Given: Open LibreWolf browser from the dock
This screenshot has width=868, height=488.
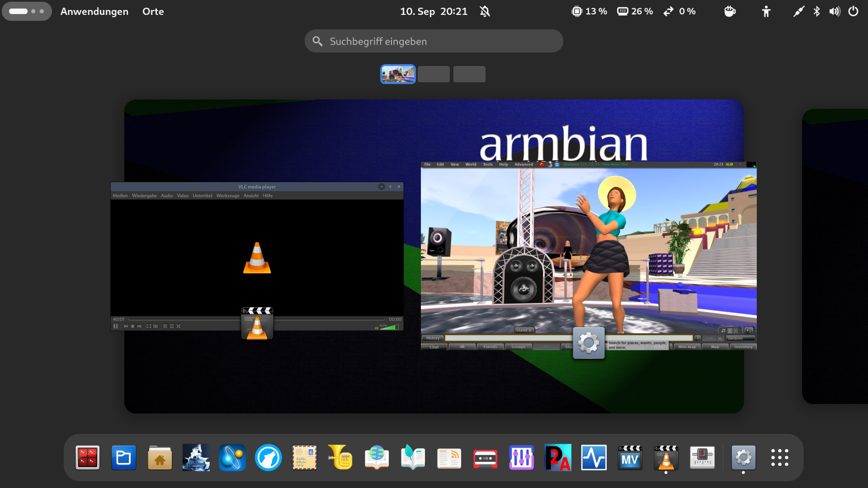Looking at the screenshot, I should (x=268, y=458).
